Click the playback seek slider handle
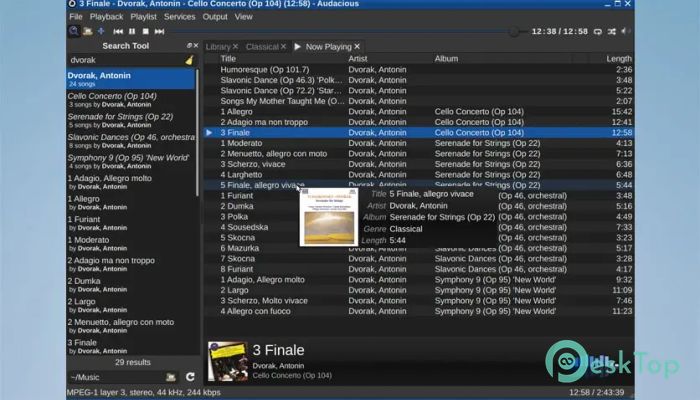This screenshot has height=400, width=700. click(514, 32)
